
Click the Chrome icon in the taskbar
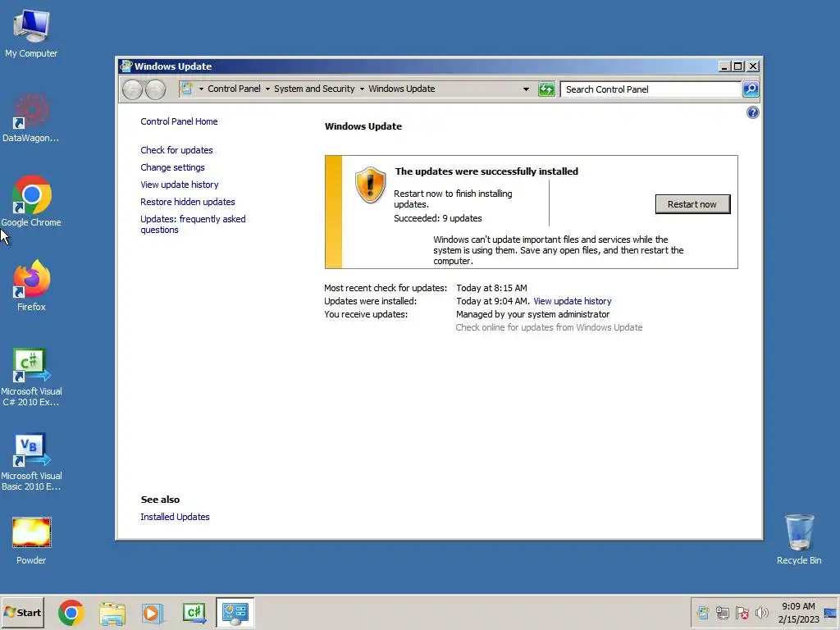pyautogui.click(x=71, y=613)
